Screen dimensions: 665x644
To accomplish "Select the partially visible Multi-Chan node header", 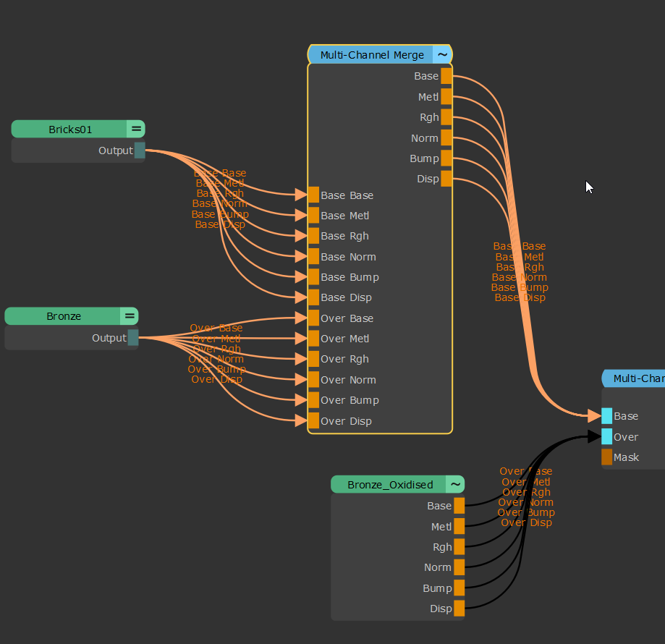I will pos(637,378).
